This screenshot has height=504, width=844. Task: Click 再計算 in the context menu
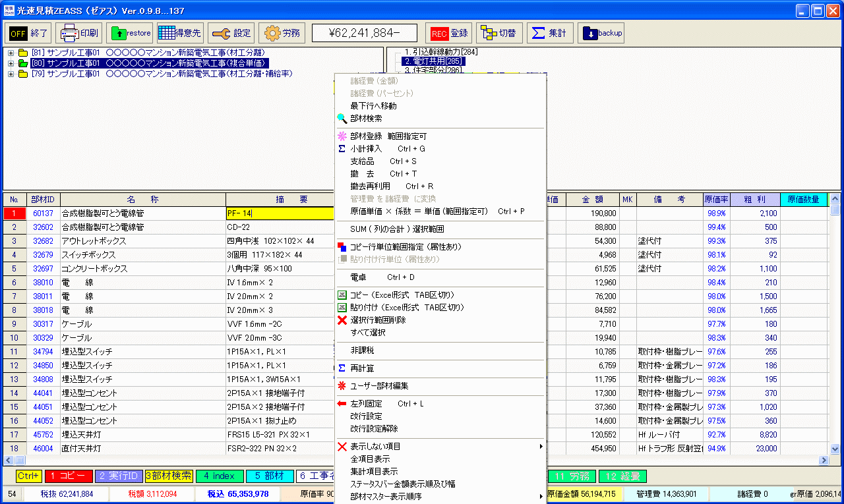362,368
